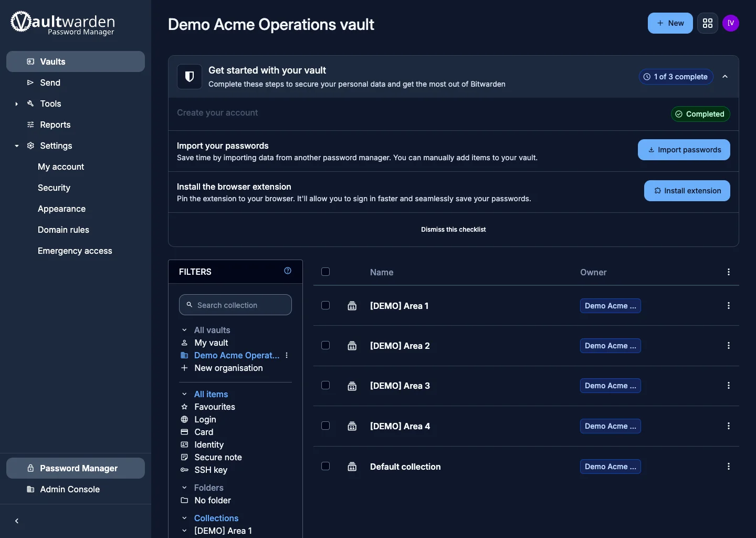Viewport: 756px width, 538px height.
Task: Collapse the getting started checklist chevron
Action: tap(725, 77)
